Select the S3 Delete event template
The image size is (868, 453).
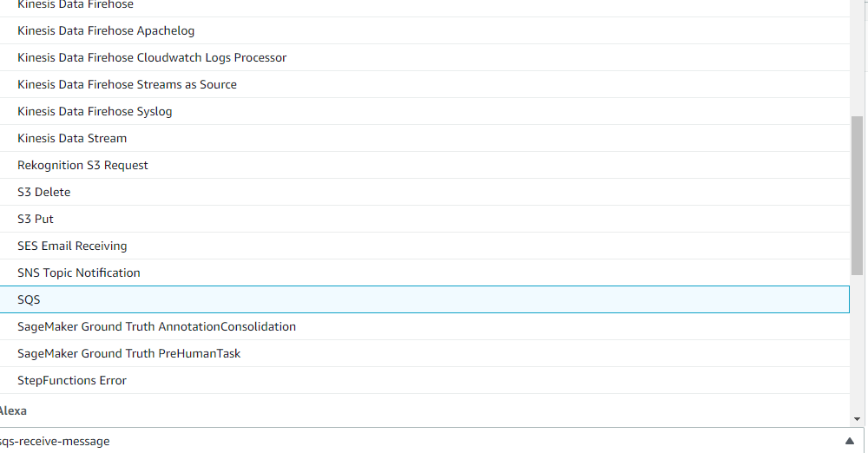(424, 192)
